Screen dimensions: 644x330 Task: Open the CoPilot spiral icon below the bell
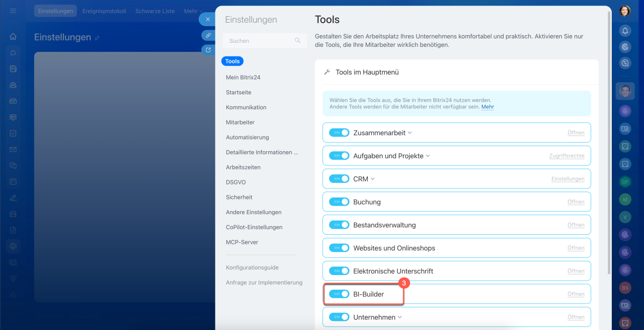(x=625, y=47)
